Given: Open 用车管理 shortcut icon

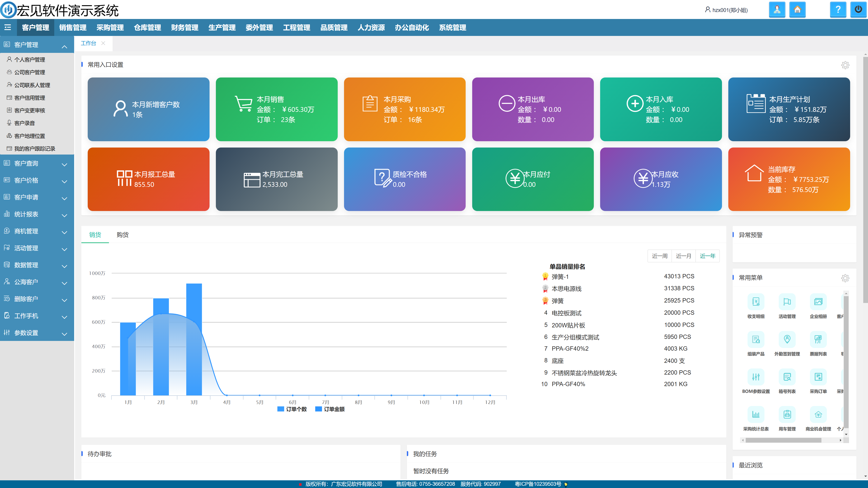Looking at the screenshot, I should click(x=787, y=415).
